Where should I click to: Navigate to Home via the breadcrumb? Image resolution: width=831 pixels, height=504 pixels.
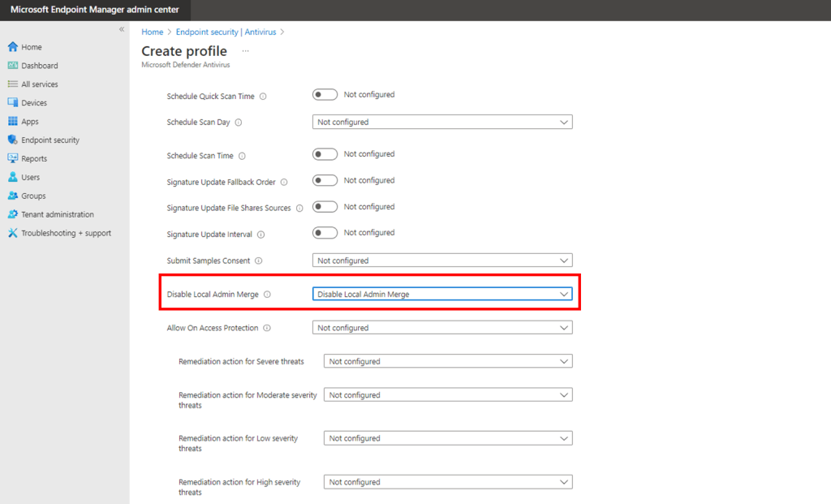[x=152, y=32]
